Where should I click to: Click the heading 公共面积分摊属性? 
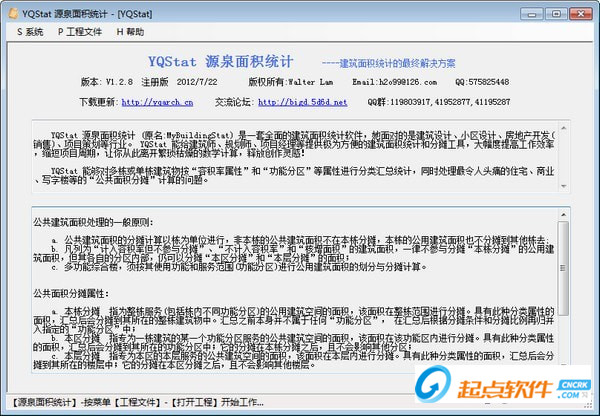[71, 294]
